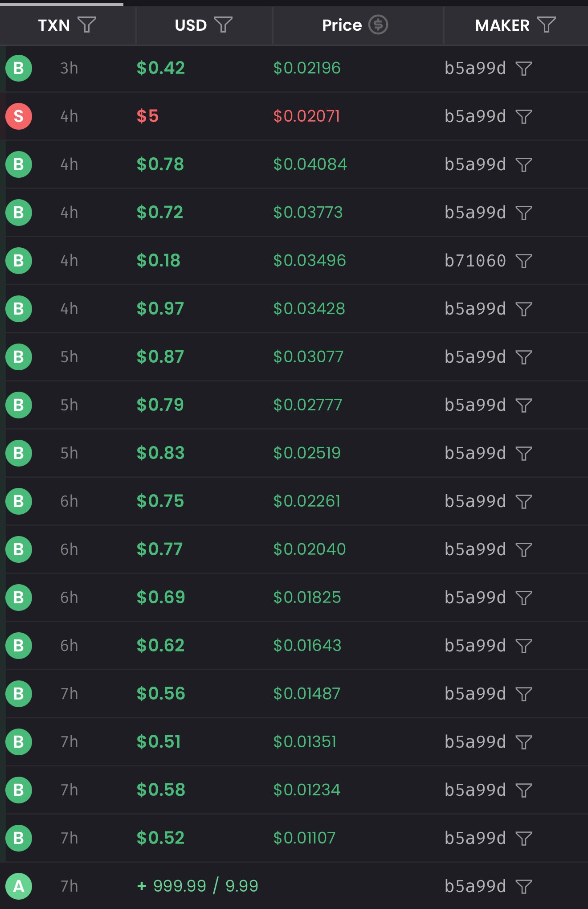Screen dimensions: 588x909
Task: Select the MAKER column header
Action: [x=502, y=25]
